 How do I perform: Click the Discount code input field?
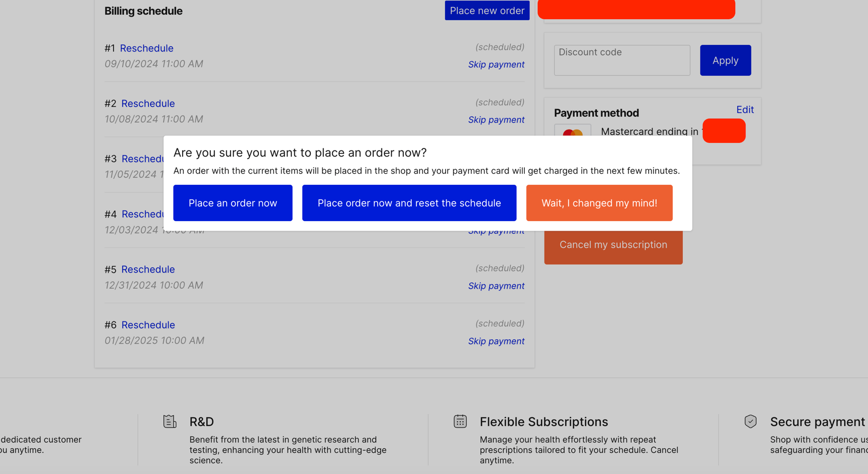(622, 60)
